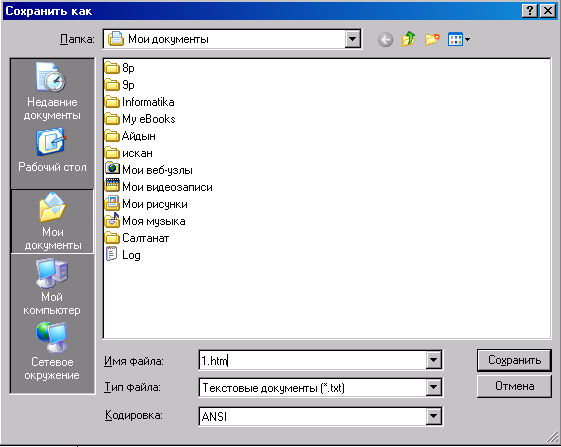The image size is (561, 447).
Task: Click the 'Моя музыка' name text
Action: tap(153, 221)
